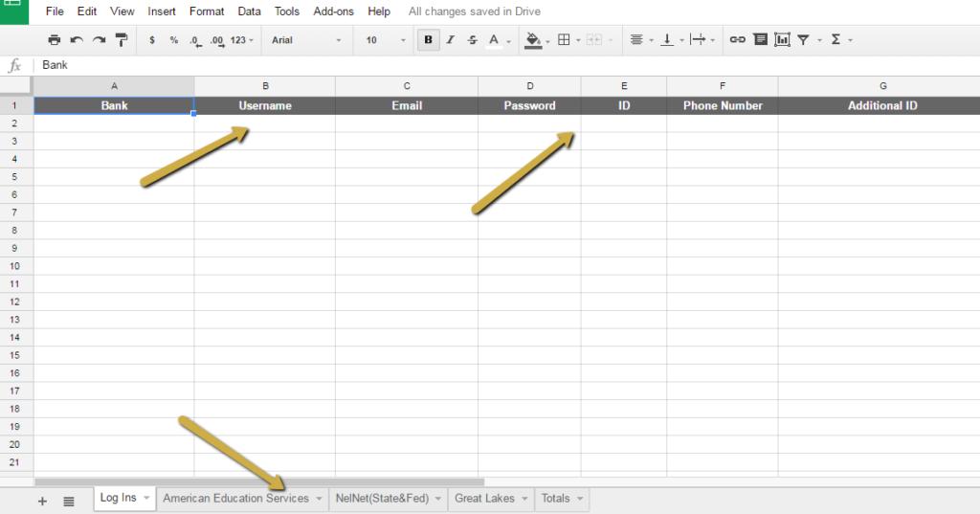Open horizontal align options
Viewport: 980px width, 514px height.
[636, 40]
